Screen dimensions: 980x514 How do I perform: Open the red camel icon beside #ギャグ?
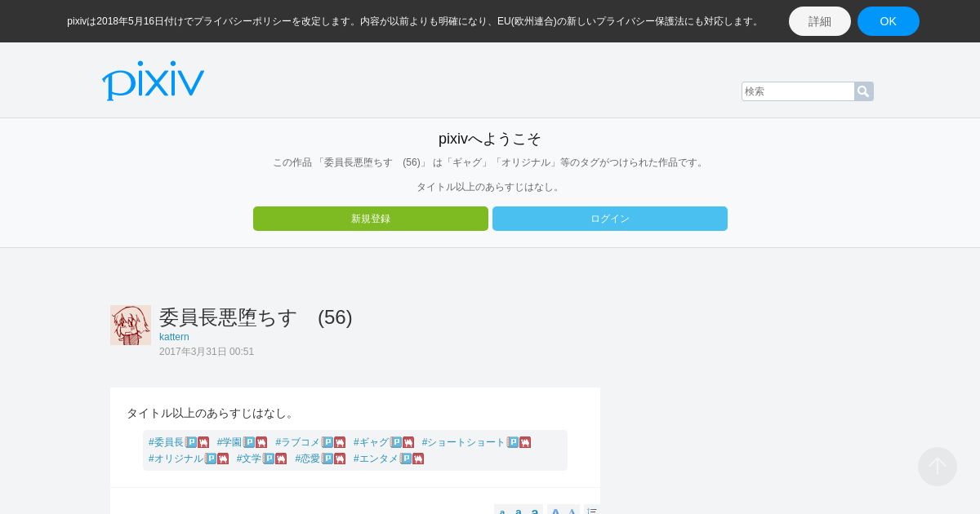coord(408,442)
